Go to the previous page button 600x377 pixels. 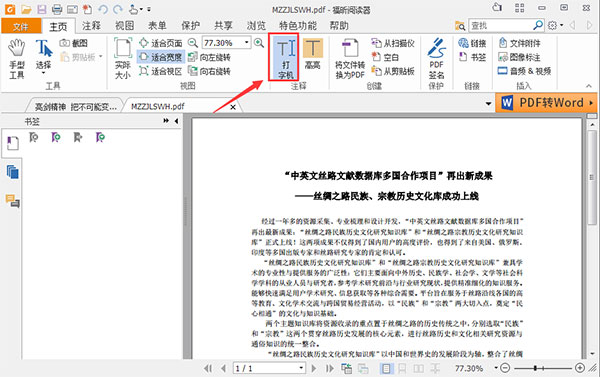click(x=223, y=369)
